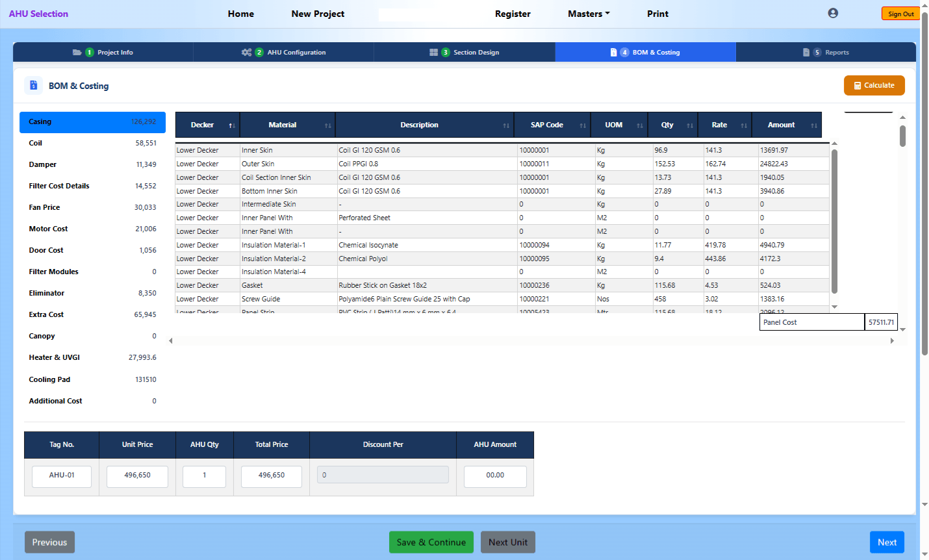Select the Fan Price category
Screen dimensions: 929x560
[92, 208]
